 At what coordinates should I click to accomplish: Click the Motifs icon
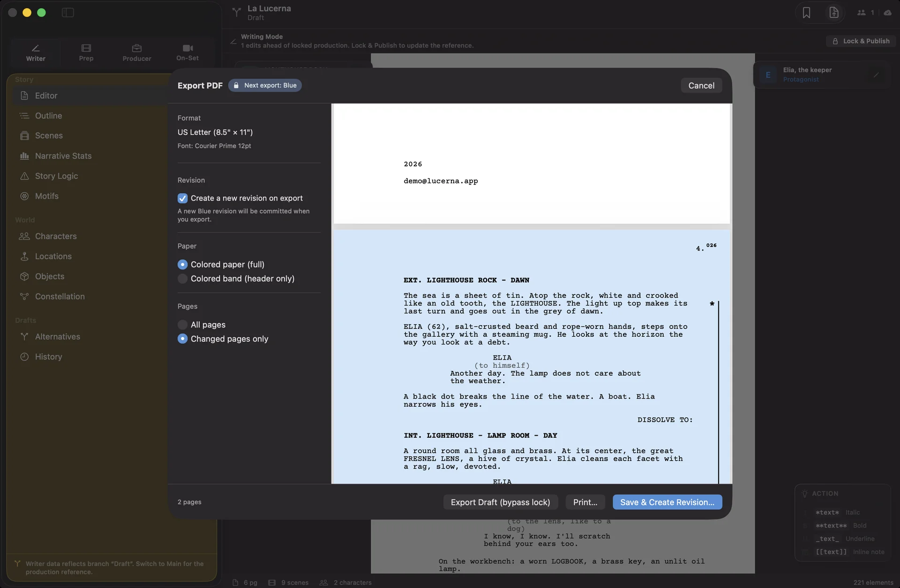[x=24, y=196]
